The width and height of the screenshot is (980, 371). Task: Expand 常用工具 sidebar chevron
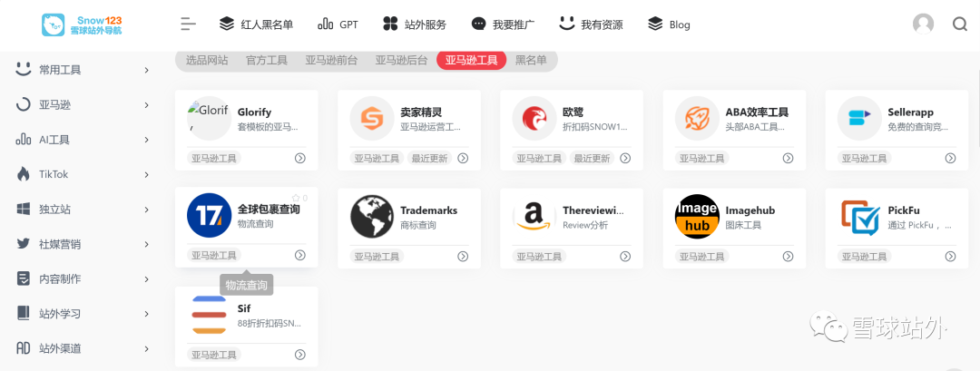(x=146, y=70)
